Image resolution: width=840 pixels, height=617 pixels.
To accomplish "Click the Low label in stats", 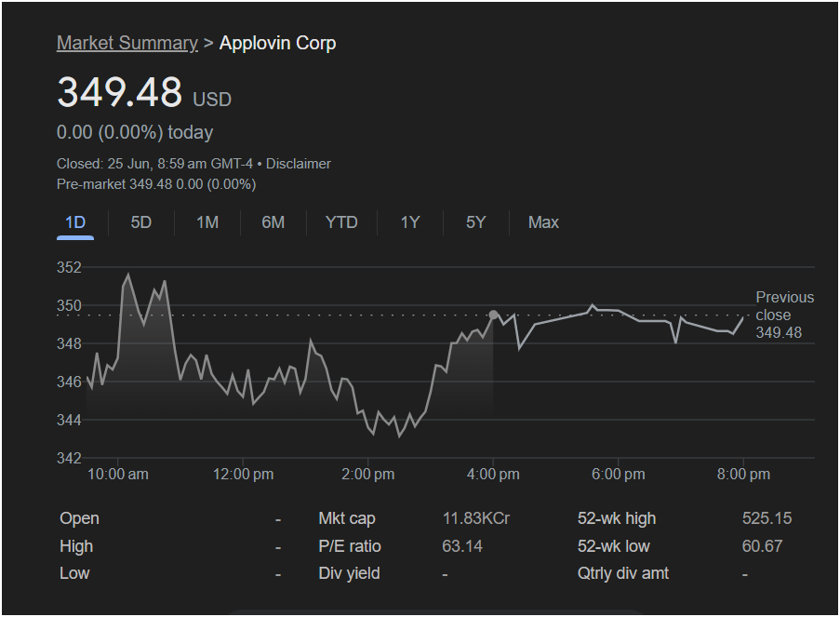I will pos(74,573).
